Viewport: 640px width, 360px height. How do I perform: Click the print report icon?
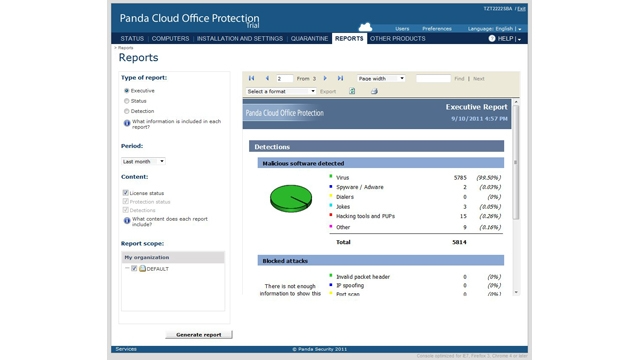[x=374, y=91]
